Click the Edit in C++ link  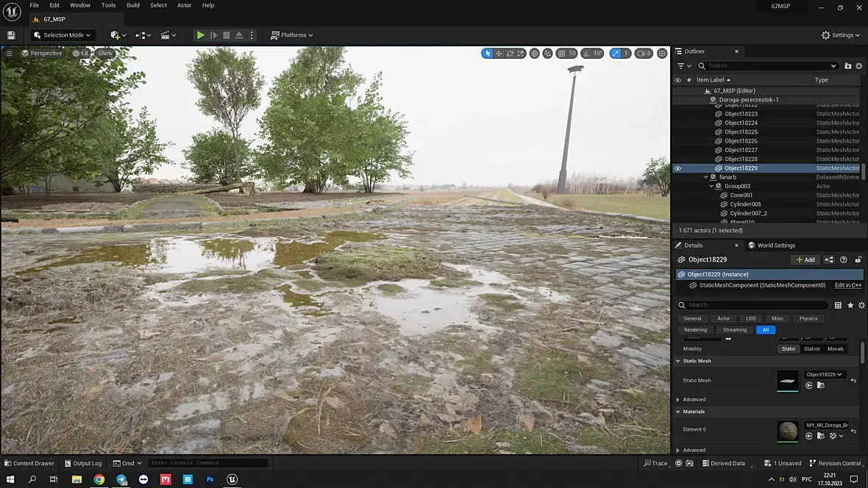coord(848,285)
